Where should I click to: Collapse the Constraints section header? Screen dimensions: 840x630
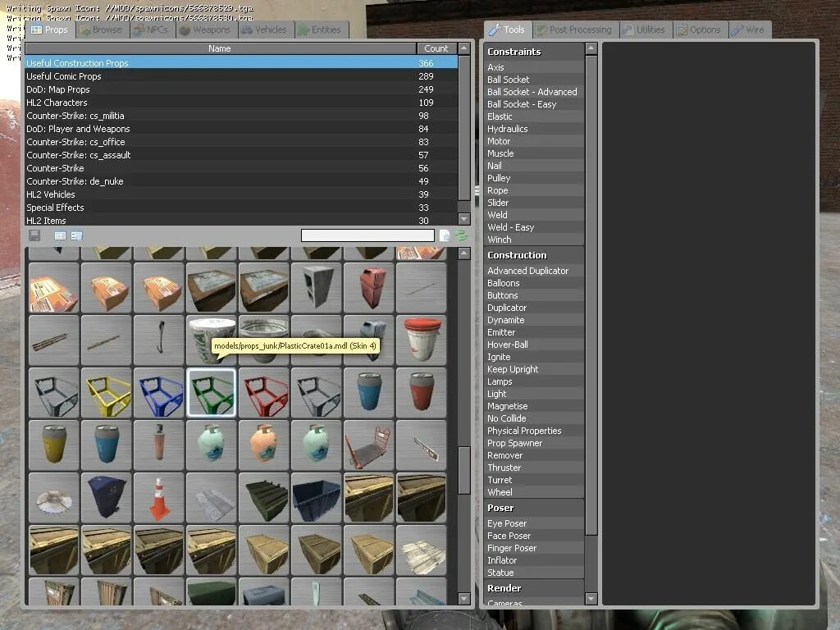pyautogui.click(x=533, y=52)
